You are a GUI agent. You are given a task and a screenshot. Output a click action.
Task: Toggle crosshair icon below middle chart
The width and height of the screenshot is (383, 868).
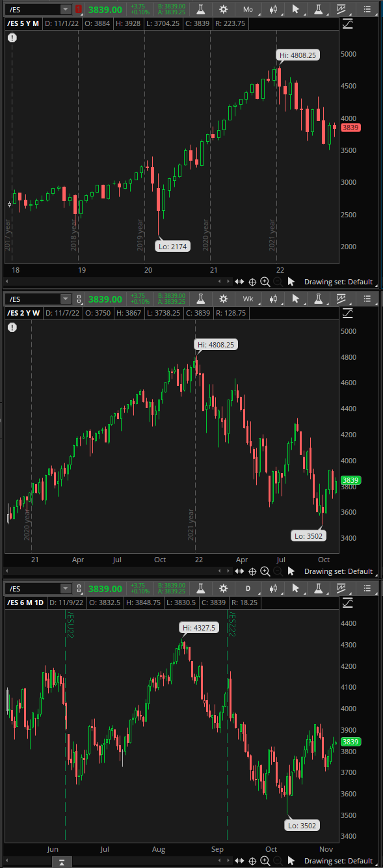[252, 571]
